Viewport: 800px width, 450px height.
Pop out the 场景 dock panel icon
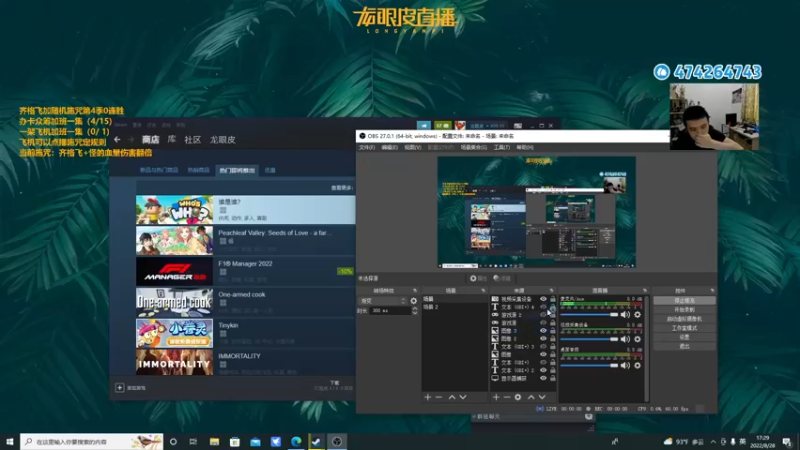(x=483, y=290)
